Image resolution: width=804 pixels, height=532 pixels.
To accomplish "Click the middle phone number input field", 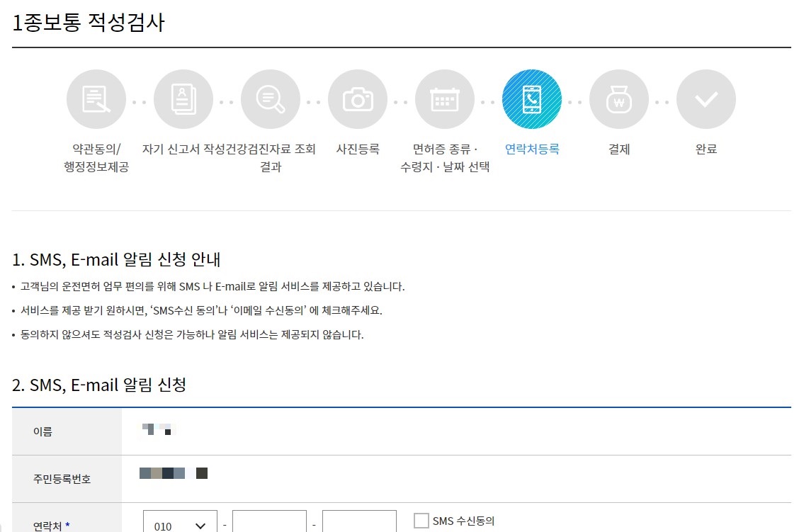I will tap(269, 523).
